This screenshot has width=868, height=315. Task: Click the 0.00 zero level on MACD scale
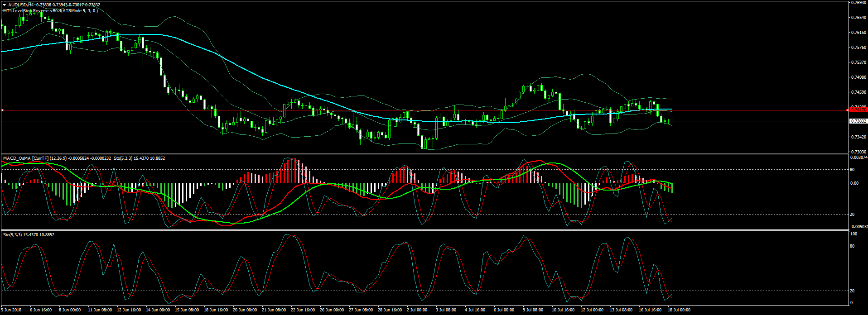coord(854,183)
